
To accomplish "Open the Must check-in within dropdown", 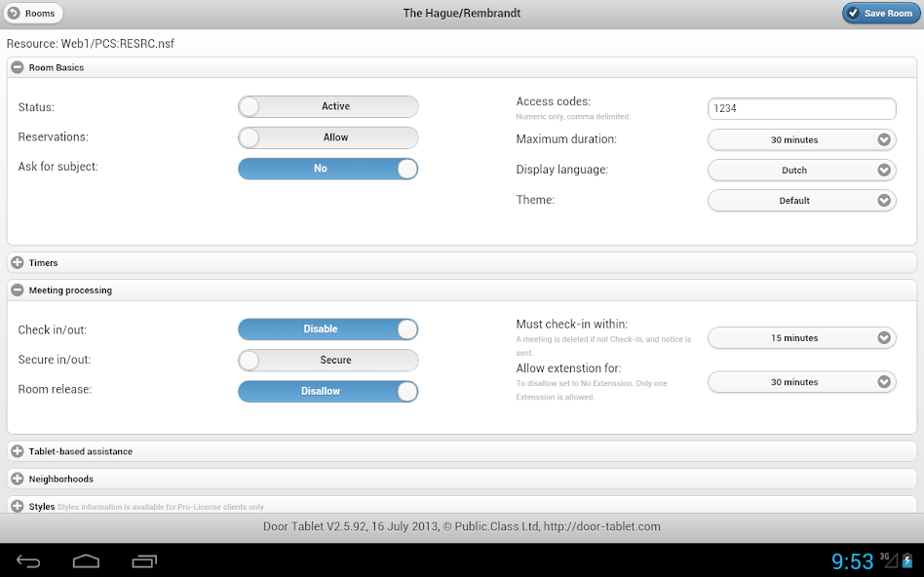I will tap(801, 338).
